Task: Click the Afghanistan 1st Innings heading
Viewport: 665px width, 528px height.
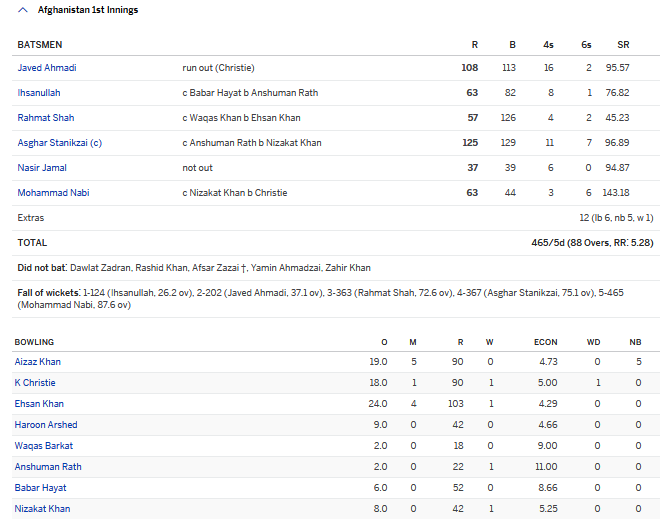Action: click(88, 10)
